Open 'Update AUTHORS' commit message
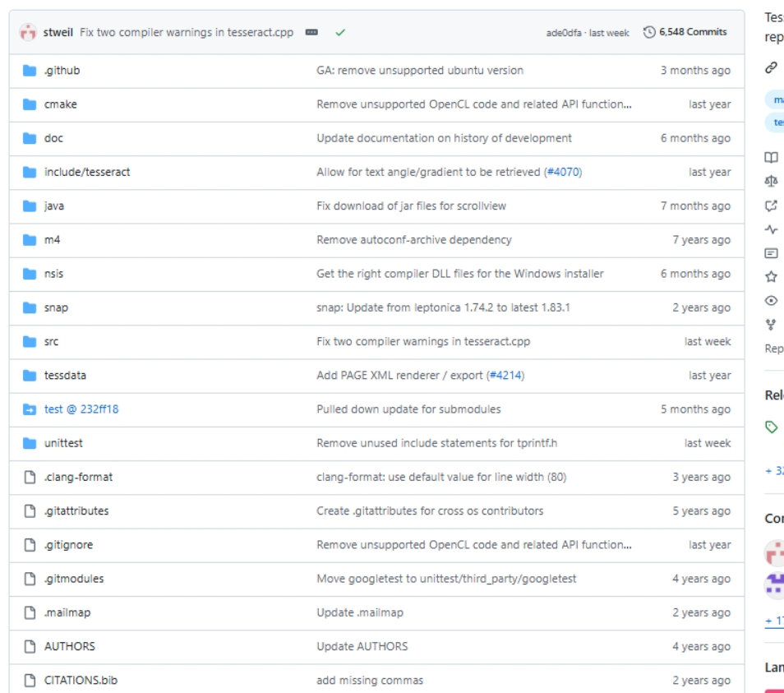 [362, 646]
